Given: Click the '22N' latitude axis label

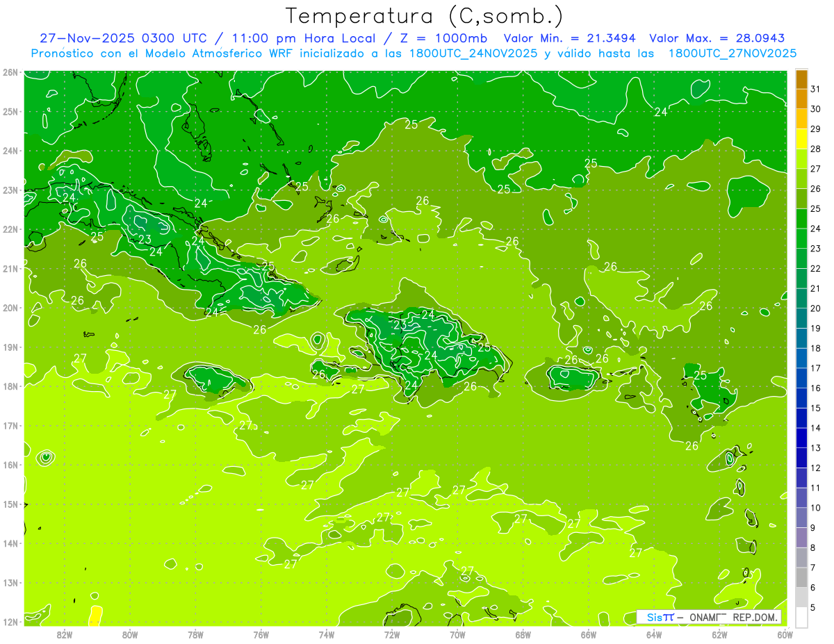Looking at the screenshot, I should pos(10,229).
